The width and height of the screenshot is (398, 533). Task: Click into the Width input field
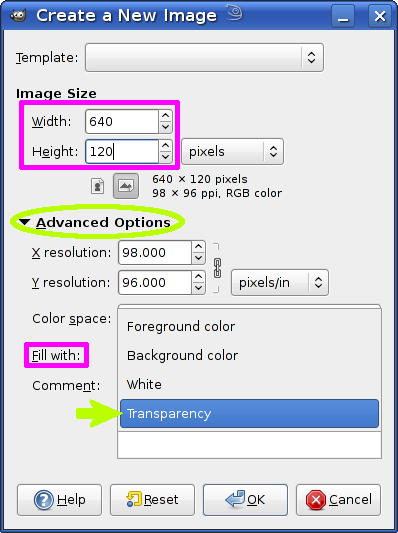pyautogui.click(x=122, y=121)
